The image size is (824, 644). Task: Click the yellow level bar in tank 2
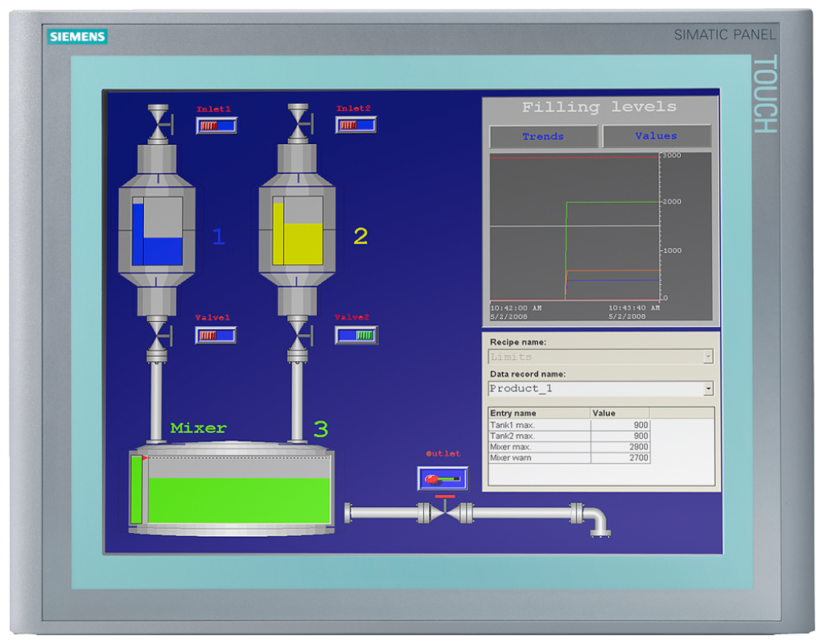(x=278, y=234)
